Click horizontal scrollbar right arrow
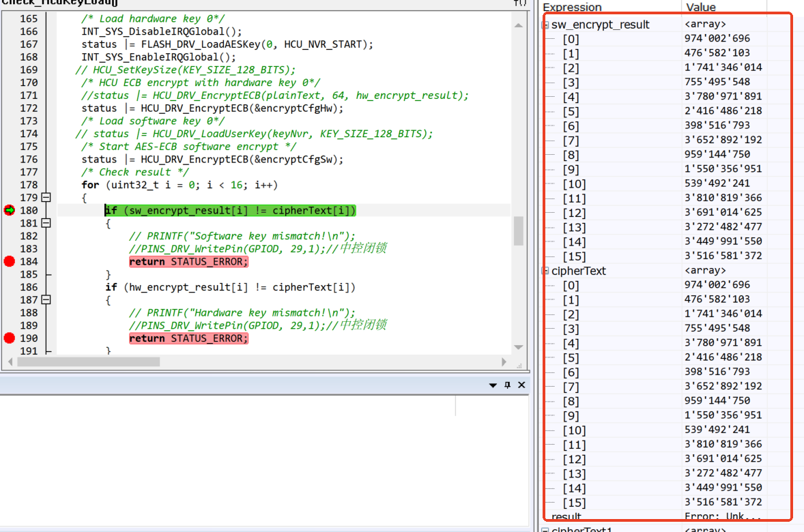 click(x=504, y=362)
